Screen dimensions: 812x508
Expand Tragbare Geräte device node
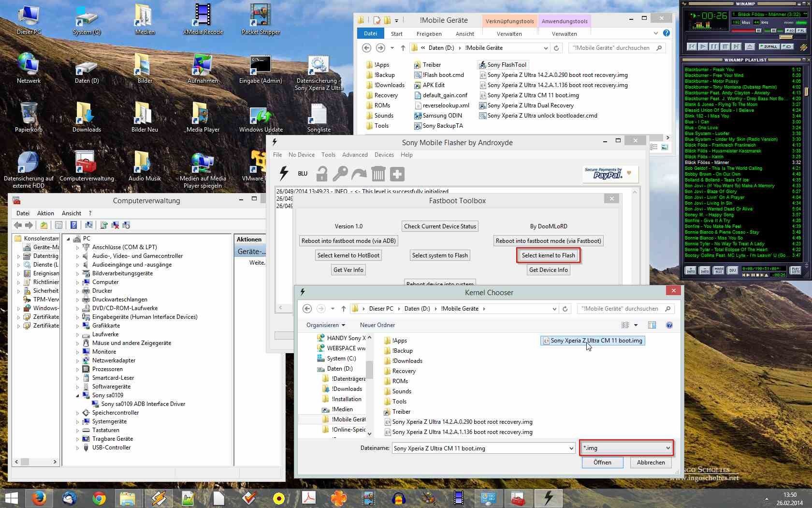77,439
